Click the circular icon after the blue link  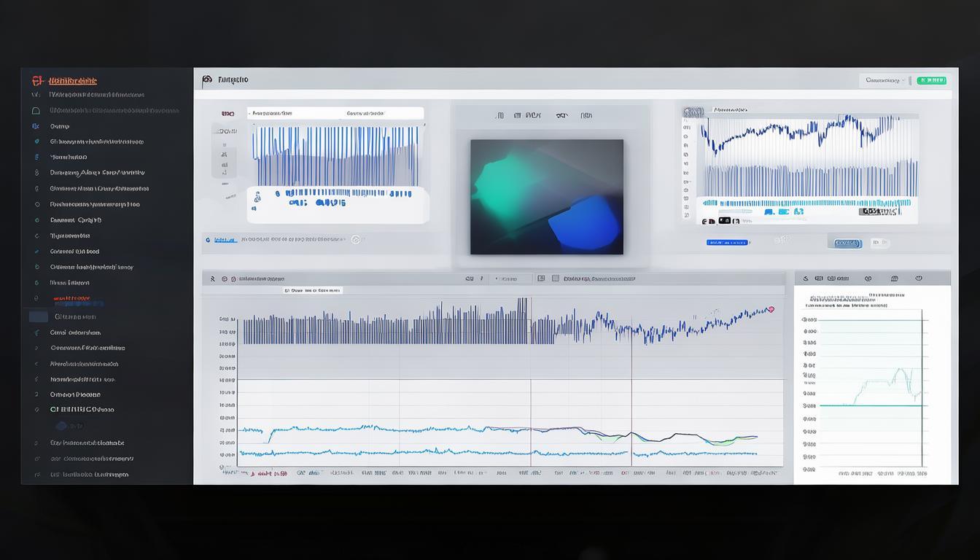(356, 239)
